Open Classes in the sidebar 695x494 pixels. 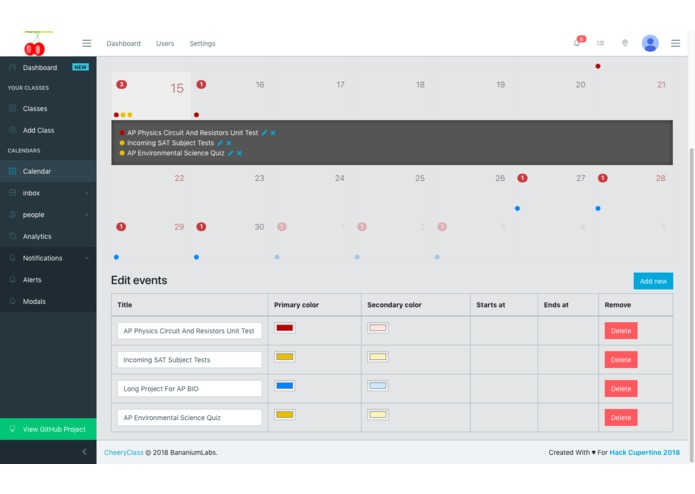point(48,109)
